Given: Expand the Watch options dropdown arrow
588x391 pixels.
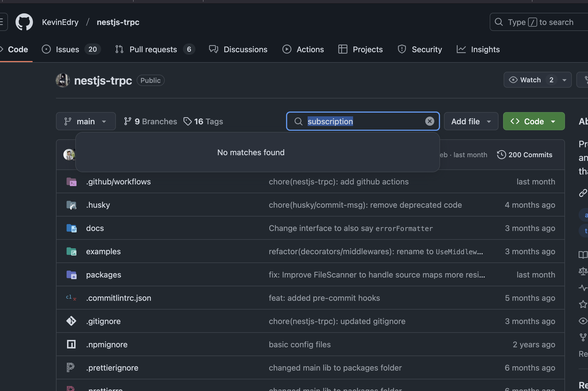Looking at the screenshot, I should 564,80.
